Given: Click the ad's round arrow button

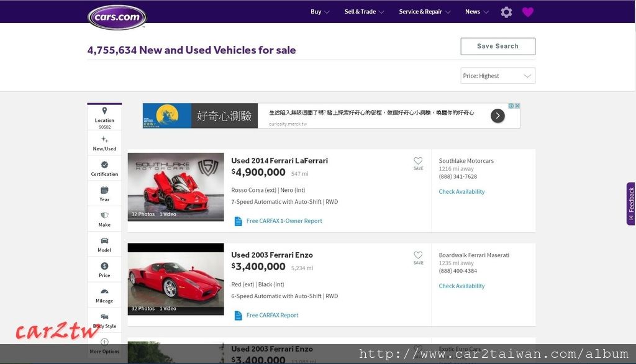Looking at the screenshot, I should pyautogui.click(x=497, y=116).
